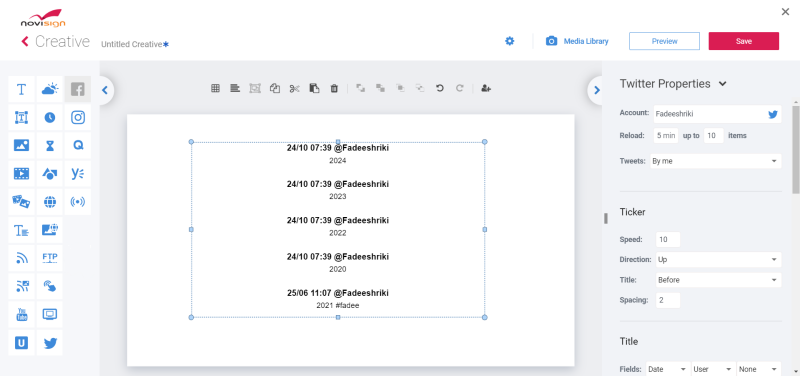This screenshot has height=376, width=800.
Task: Toggle the grid in the toolbar
Action: pyautogui.click(x=215, y=88)
